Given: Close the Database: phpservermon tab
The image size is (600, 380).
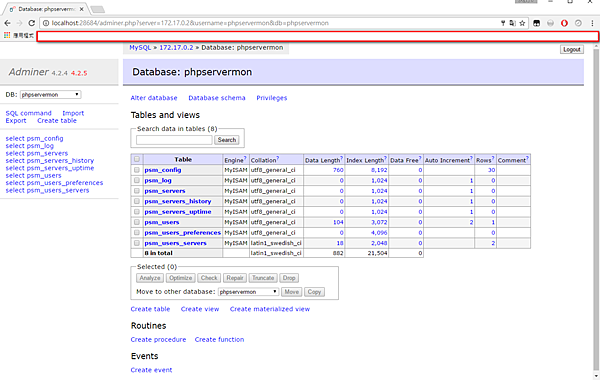Looking at the screenshot, I should (82, 9).
